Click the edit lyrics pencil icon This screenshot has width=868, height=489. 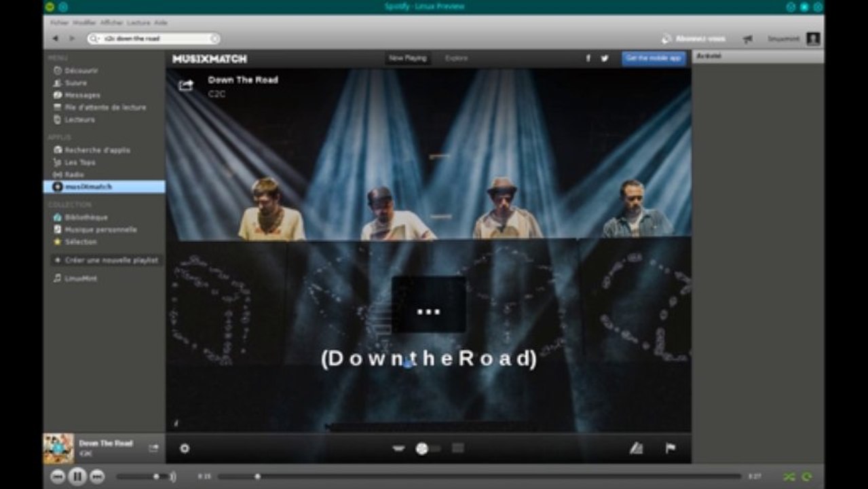(x=636, y=448)
